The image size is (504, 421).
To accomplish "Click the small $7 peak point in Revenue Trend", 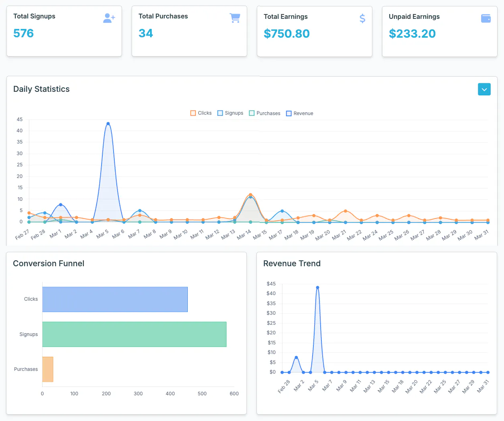I will click(x=296, y=357).
